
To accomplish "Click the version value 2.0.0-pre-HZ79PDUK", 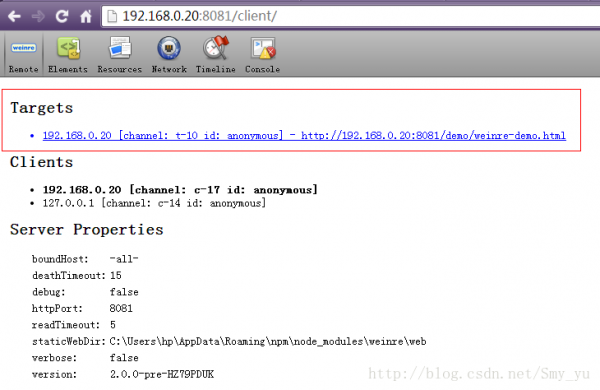I will pos(162,374).
